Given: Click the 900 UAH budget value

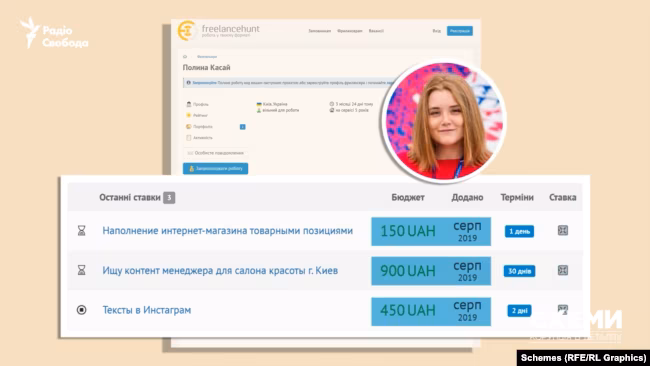Looking at the screenshot, I should [x=408, y=271].
